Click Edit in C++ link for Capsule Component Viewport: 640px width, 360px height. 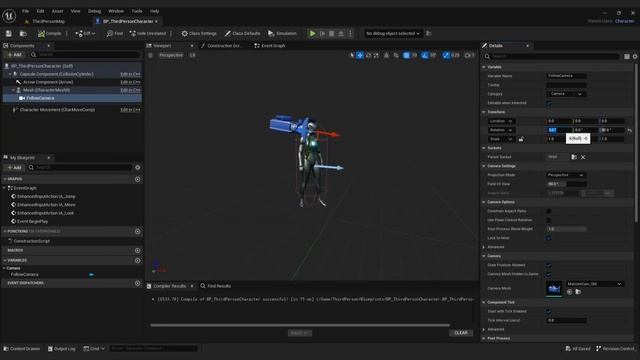click(x=130, y=74)
